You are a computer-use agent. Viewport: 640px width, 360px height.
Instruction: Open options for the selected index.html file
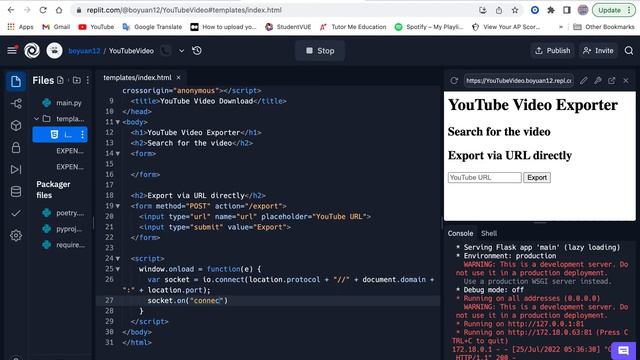pyautogui.click(x=82, y=135)
